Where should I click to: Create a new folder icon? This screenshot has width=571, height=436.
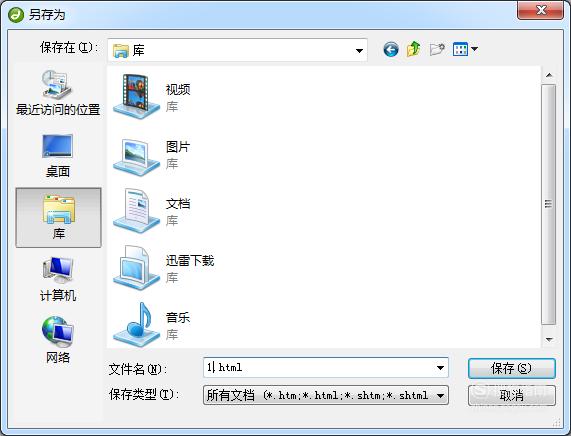click(x=437, y=49)
